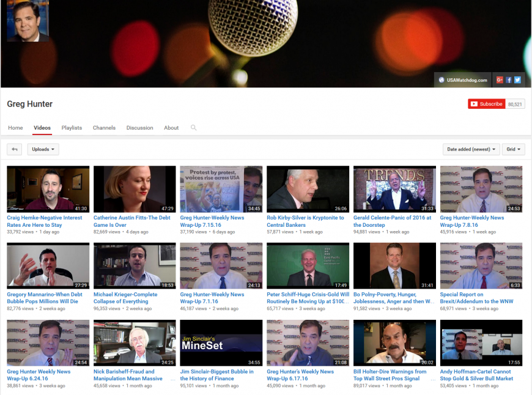This screenshot has width=532, height=395.
Task: Click the channel avatar photo
Action: pos(28,21)
